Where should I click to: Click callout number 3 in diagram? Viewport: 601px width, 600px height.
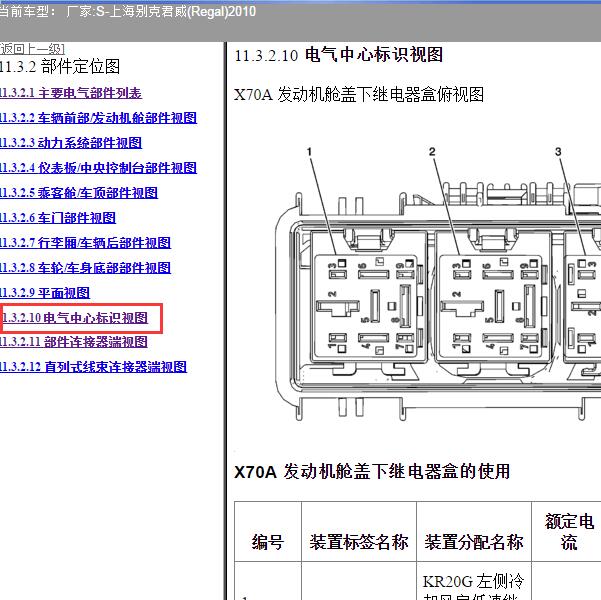coord(558,152)
